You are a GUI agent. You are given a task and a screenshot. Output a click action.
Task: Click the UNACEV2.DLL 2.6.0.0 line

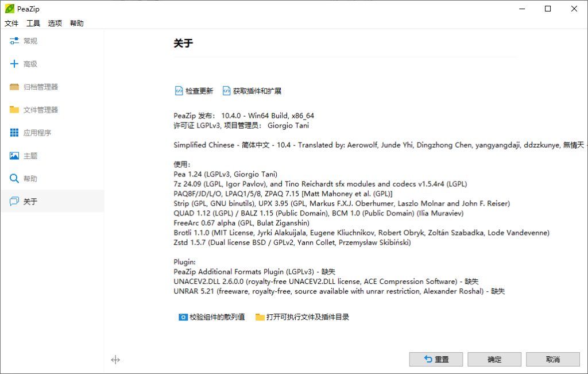326,282
